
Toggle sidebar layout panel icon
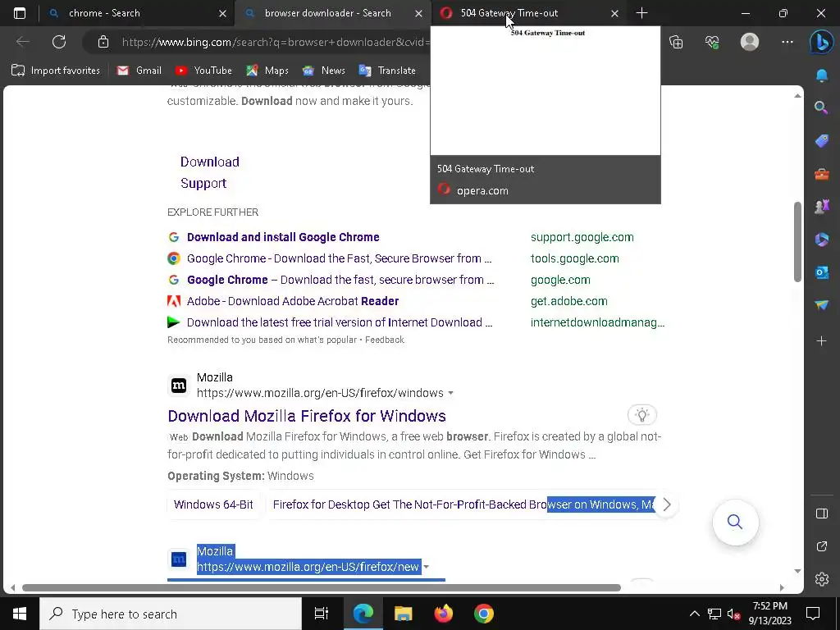pyautogui.click(x=822, y=514)
